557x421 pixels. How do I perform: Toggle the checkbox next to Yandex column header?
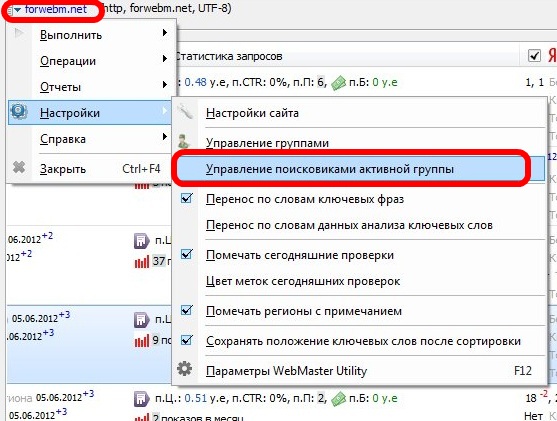tap(534, 56)
